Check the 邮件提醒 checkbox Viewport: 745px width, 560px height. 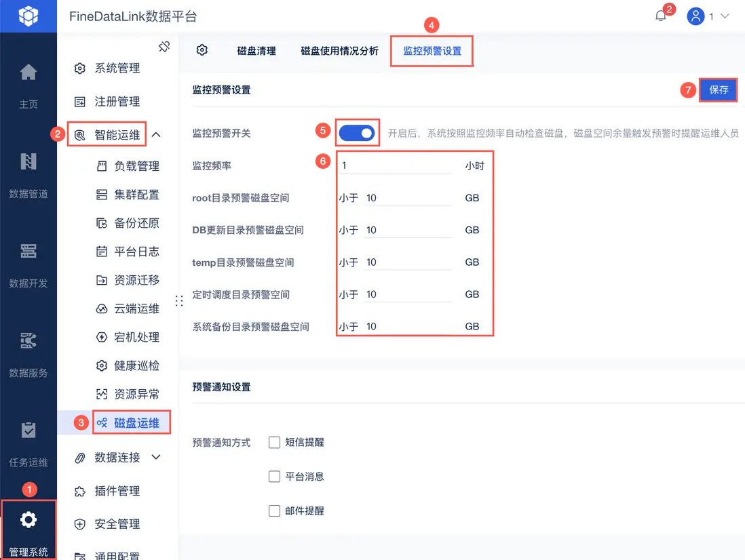point(274,511)
